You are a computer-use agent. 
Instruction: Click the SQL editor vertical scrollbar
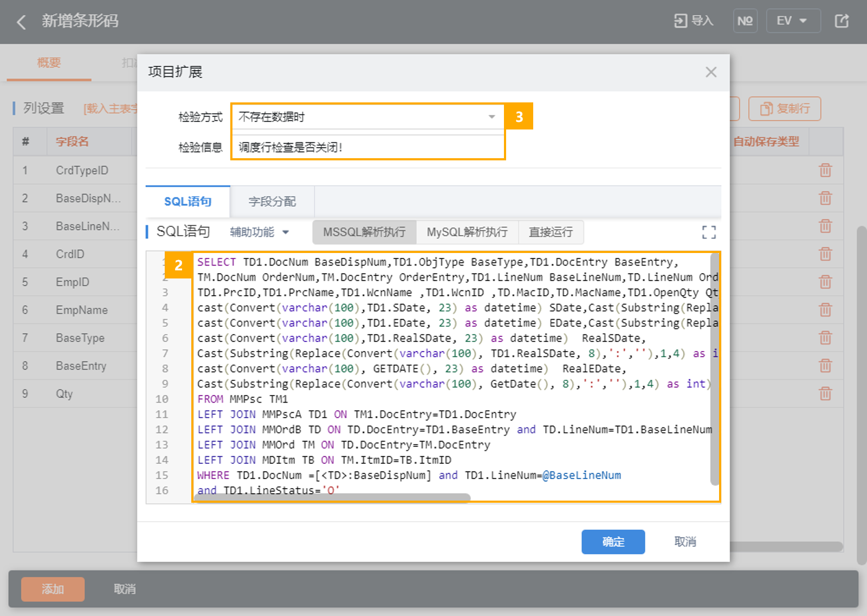click(x=715, y=368)
